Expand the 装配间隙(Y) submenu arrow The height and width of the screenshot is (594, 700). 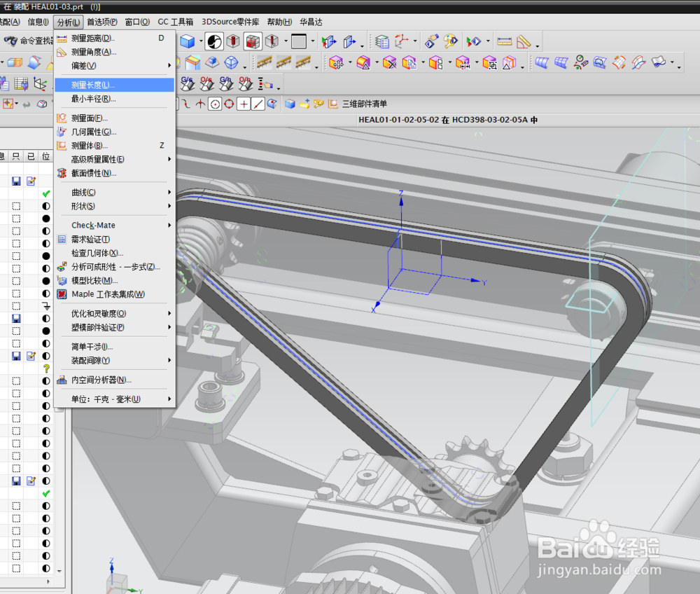click(x=169, y=360)
